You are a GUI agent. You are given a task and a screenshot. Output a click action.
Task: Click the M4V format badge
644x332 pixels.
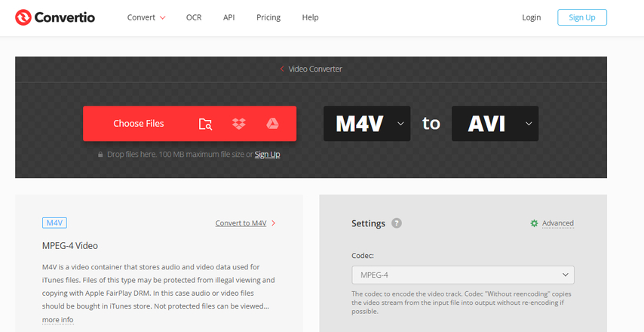(x=54, y=223)
